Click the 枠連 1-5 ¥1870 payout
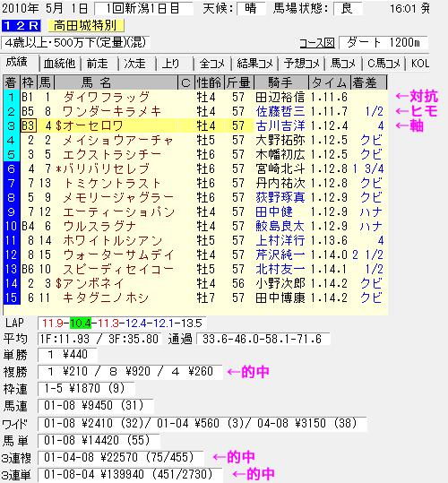This screenshot has width=448, height=483. click(x=86, y=389)
